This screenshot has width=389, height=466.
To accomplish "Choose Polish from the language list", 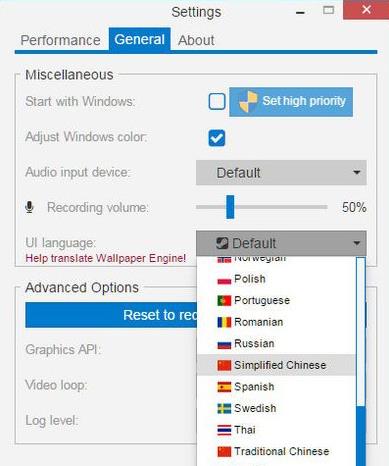I will point(276,279).
